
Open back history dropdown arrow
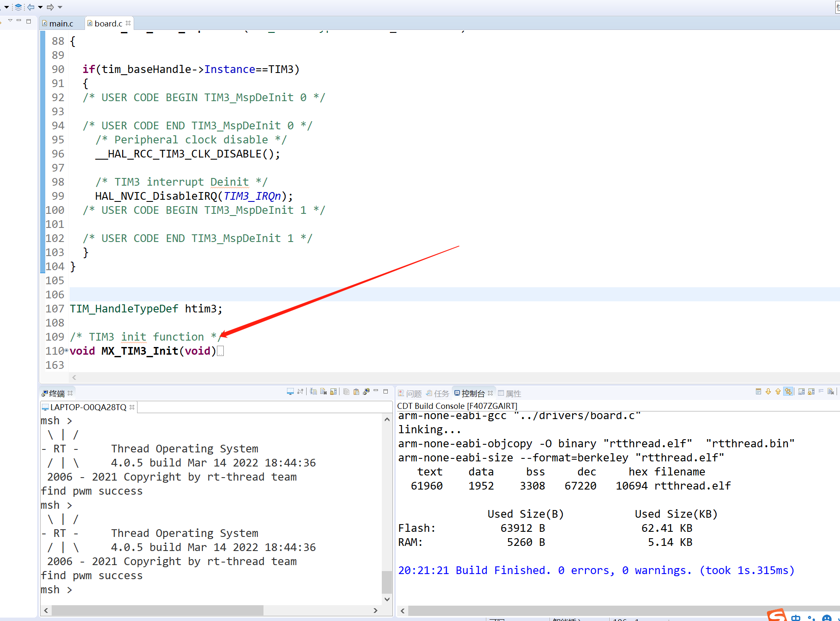[40, 7]
